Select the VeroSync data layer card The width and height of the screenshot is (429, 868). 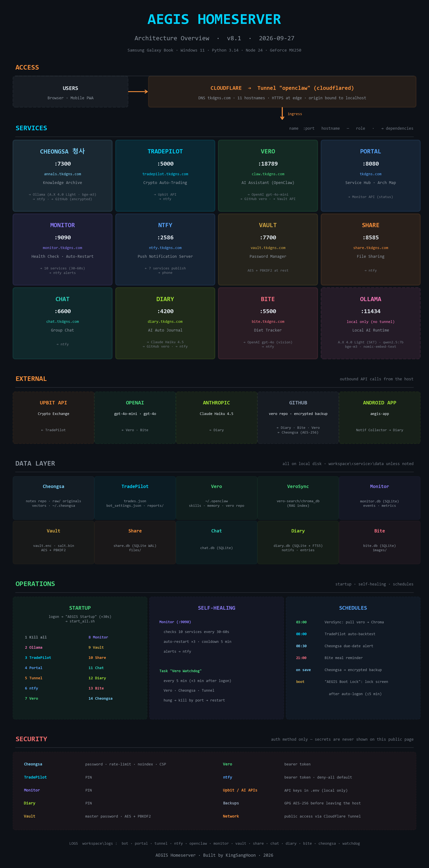click(x=298, y=498)
